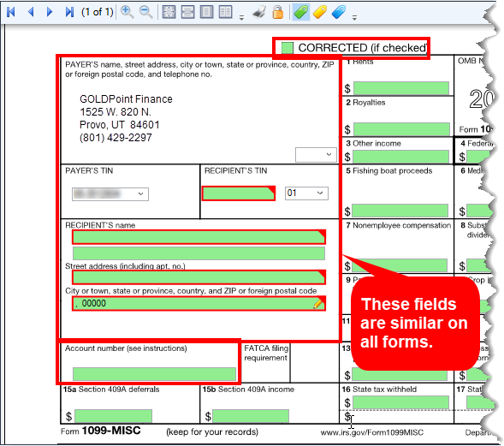504x446 pixels.
Task: Select the two-page layout icon
Action: (225, 12)
